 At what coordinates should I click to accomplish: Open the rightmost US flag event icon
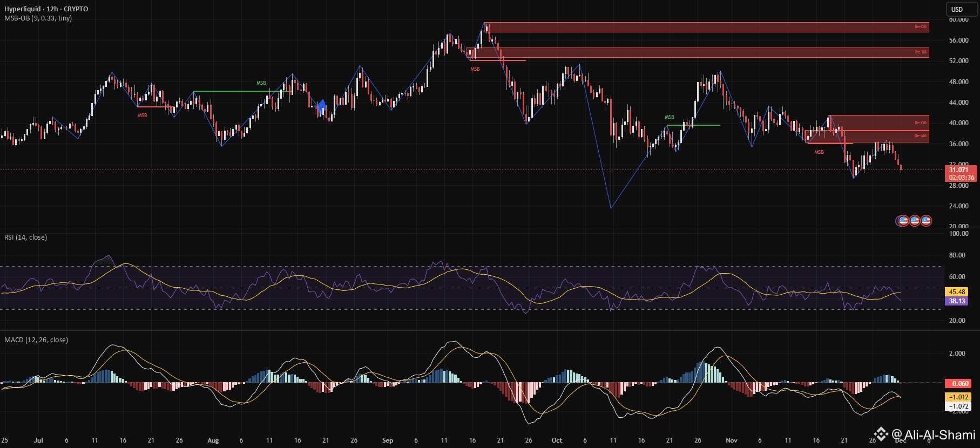pos(926,220)
